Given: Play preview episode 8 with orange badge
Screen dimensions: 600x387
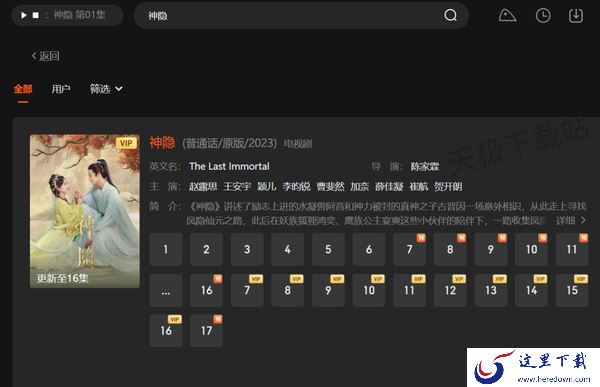Looking at the screenshot, I should tap(450, 249).
